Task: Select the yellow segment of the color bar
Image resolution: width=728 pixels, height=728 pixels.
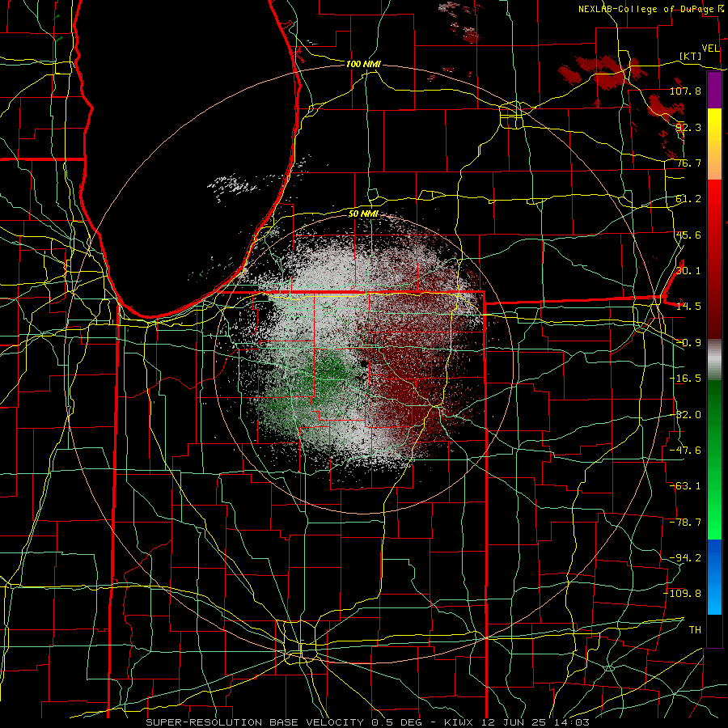Action: (x=714, y=144)
